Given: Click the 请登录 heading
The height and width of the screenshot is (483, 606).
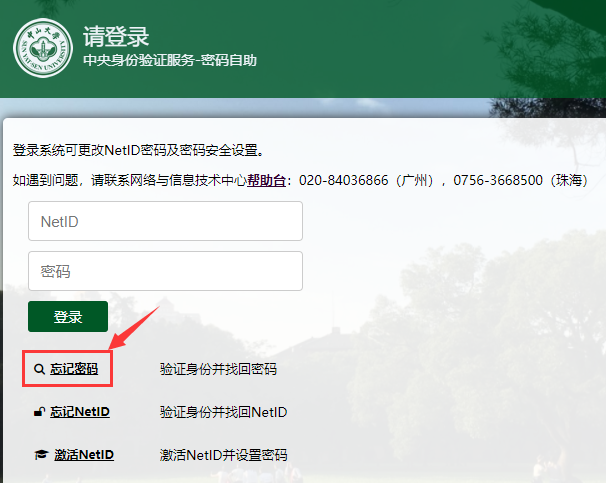Looking at the screenshot, I should [116, 37].
